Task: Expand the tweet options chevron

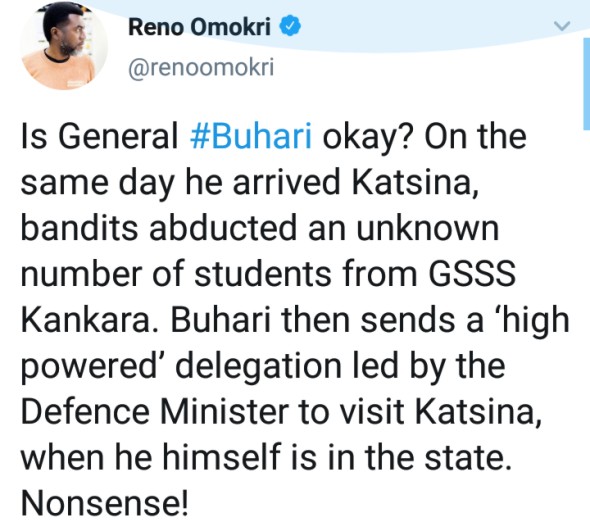Action: click(563, 26)
